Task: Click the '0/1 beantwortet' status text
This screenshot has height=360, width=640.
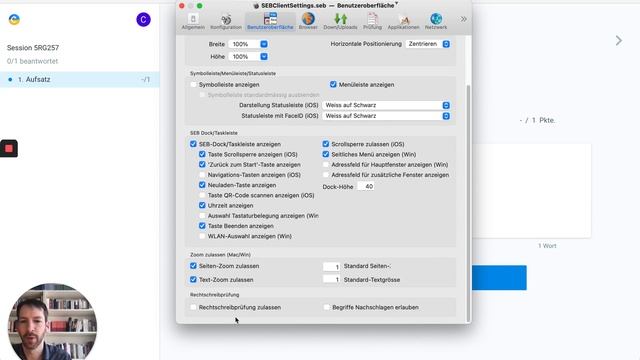Action: pos(32,61)
